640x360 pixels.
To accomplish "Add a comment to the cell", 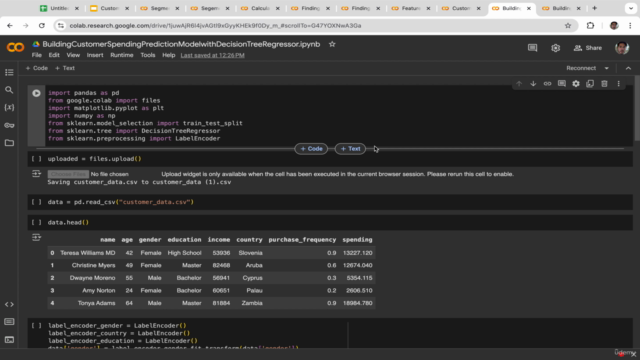I will click(x=562, y=84).
